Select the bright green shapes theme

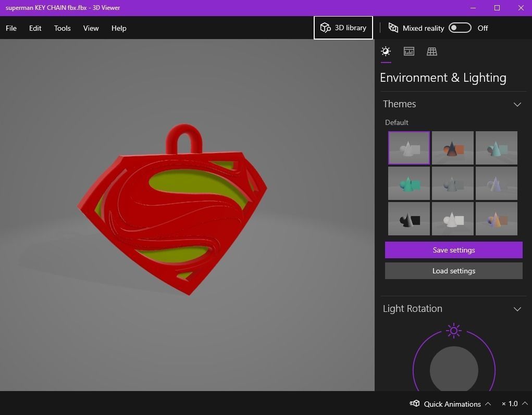pyautogui.click(x=409, y=183)
